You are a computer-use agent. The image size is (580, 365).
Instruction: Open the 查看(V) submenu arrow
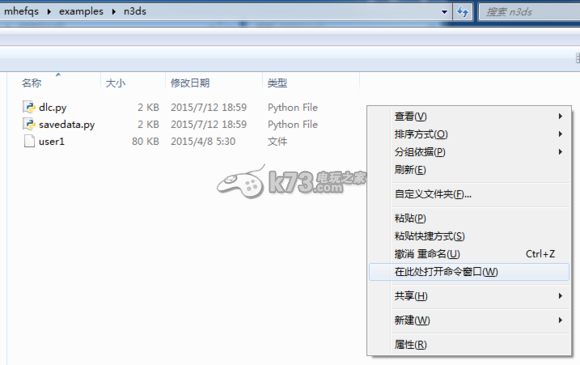pos(560,116)
